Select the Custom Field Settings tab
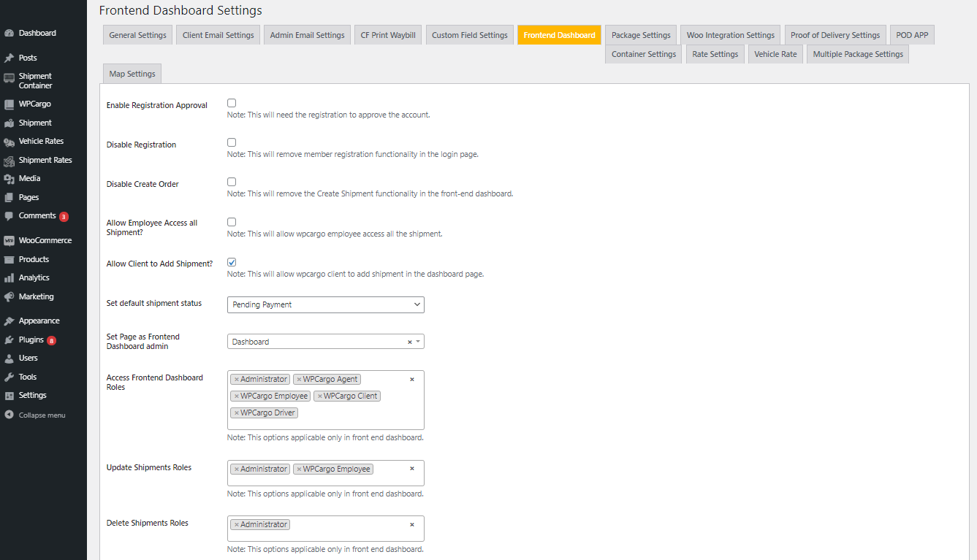The width and height of the screenshot is (977, 560). [x=470, y=35]
